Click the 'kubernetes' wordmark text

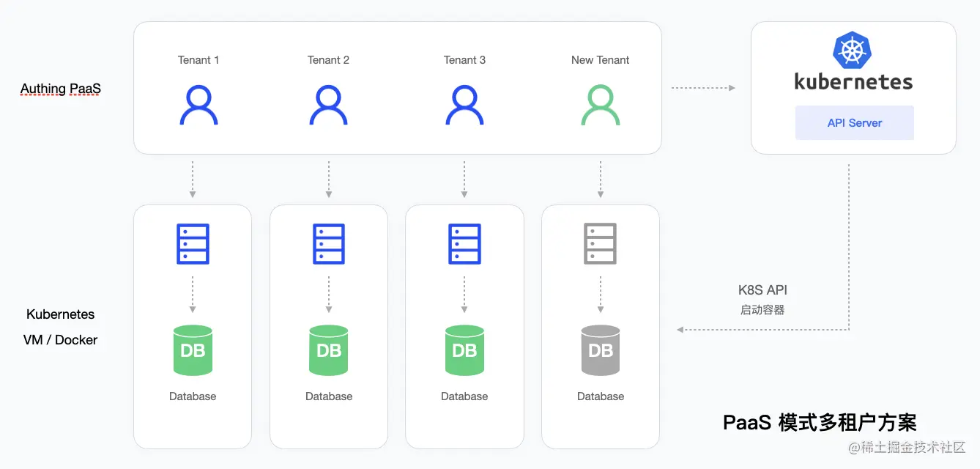coord(854,81)
